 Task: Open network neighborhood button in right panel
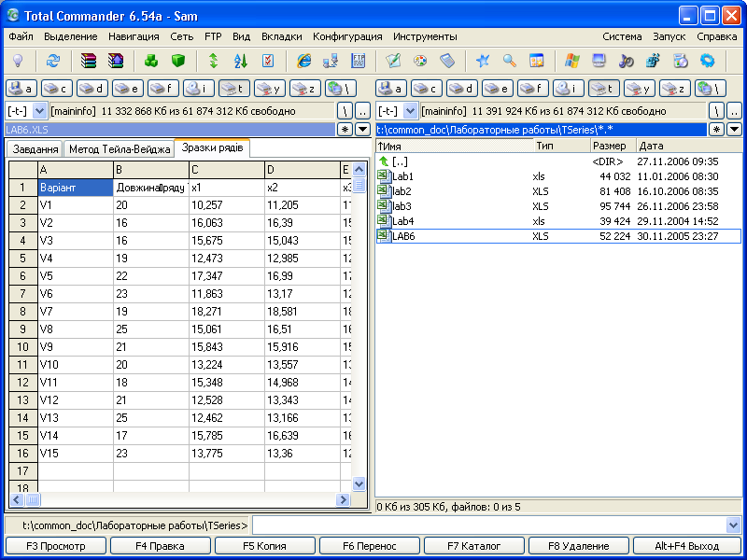(711, 89)
